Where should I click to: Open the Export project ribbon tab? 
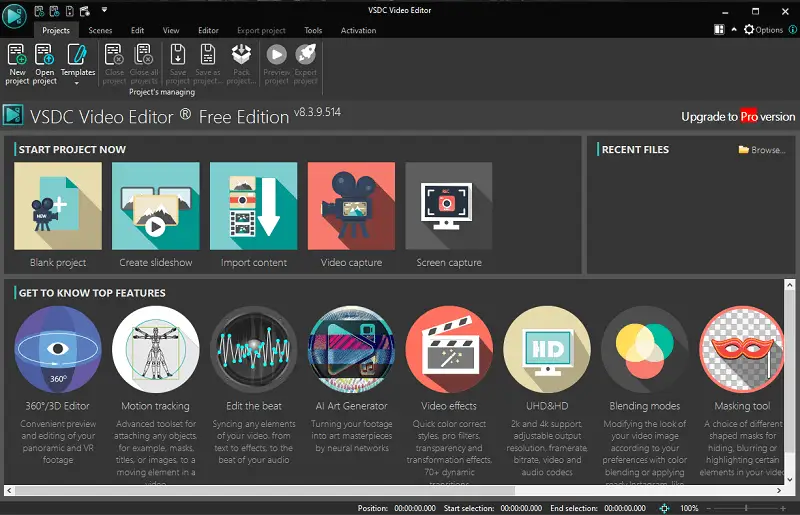pyautogui.click(x=261, y=30)
